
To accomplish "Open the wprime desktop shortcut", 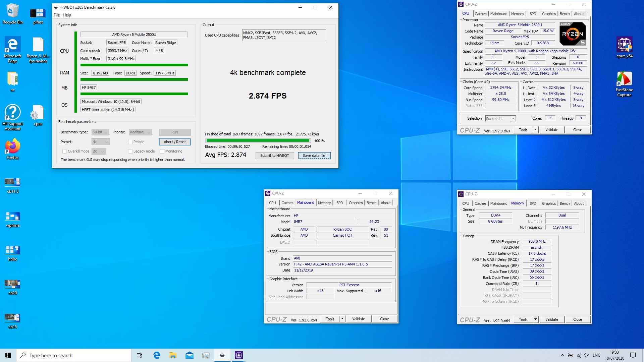I will pyautogui.click(x=12, y=219).
